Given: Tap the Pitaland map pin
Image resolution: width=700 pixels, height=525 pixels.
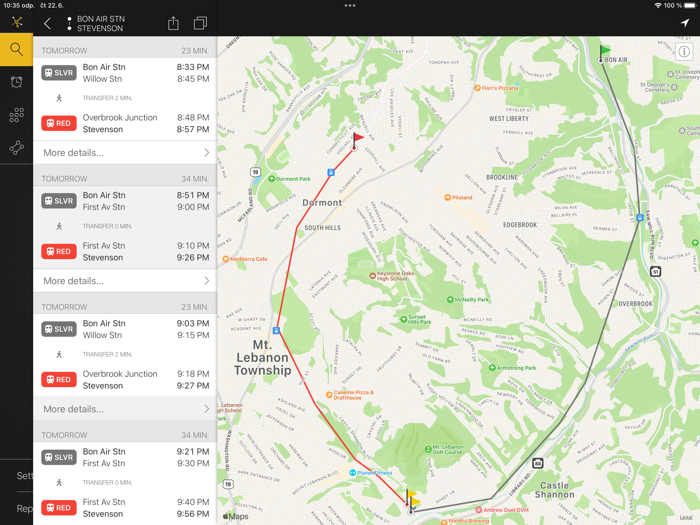Looking at the screenshot, I should tap(447, 197).
